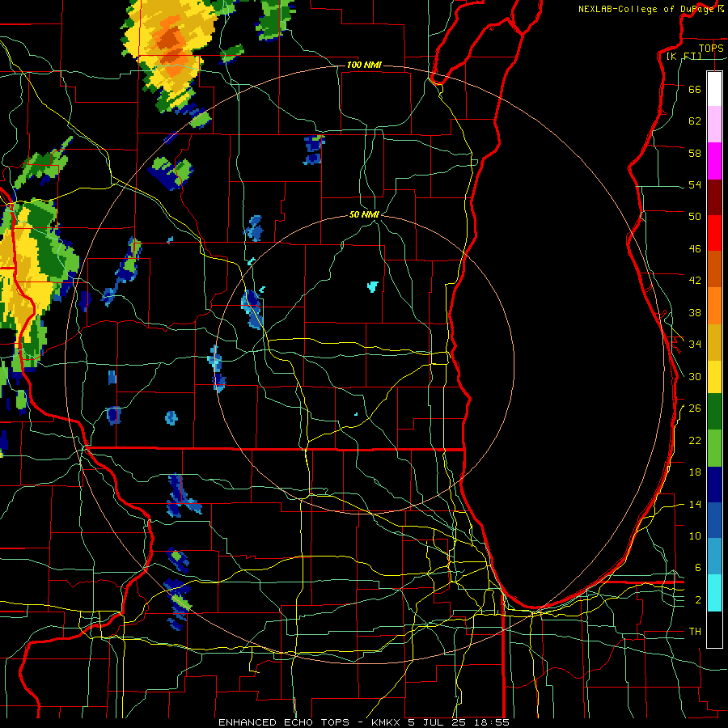
Task: Pick the dark red maroon legend swatch
Action: [x=714, y=197]
